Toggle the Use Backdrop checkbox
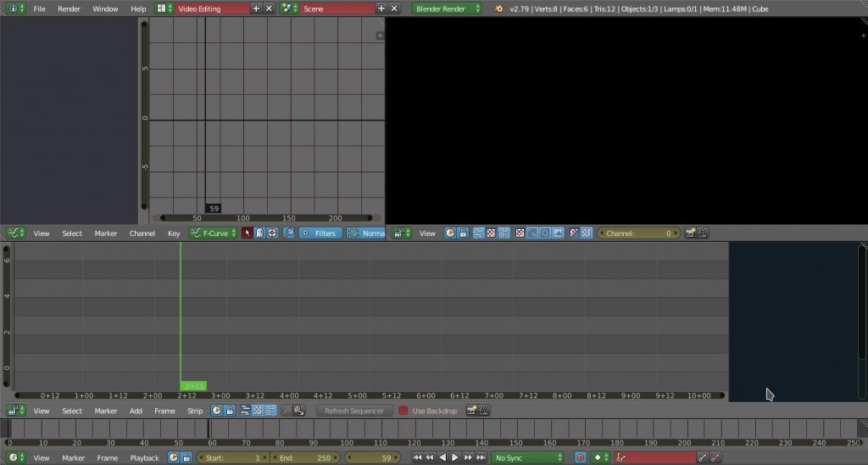The height and width of the screenshot is (465, 868). (403, 411)
